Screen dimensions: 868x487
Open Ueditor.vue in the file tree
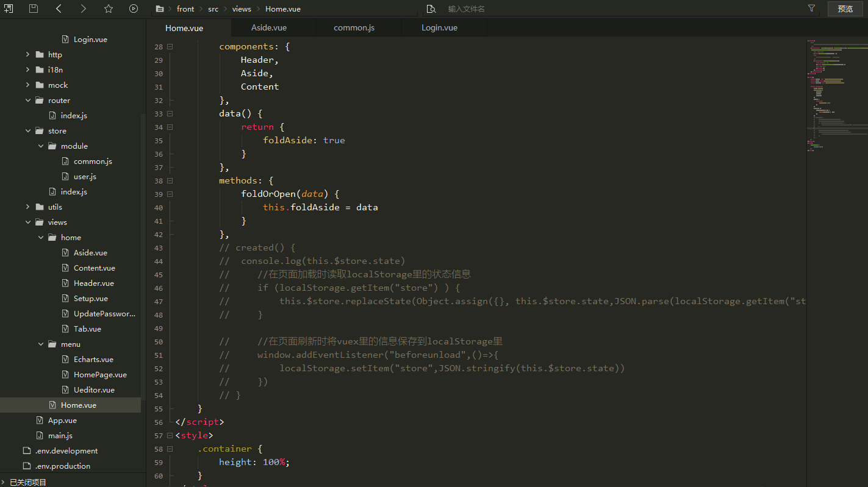coord(94,389)
